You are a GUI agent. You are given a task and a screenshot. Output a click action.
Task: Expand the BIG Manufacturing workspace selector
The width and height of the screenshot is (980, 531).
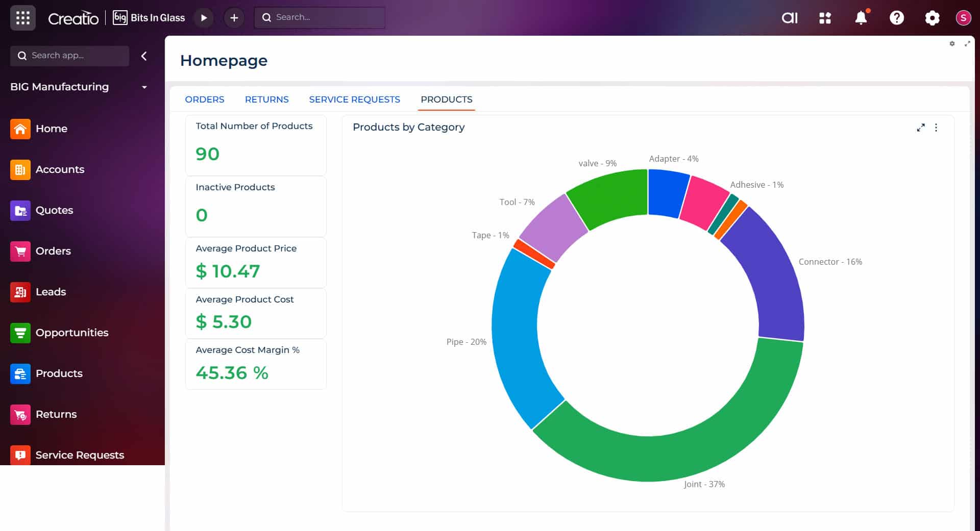point(144,87)
